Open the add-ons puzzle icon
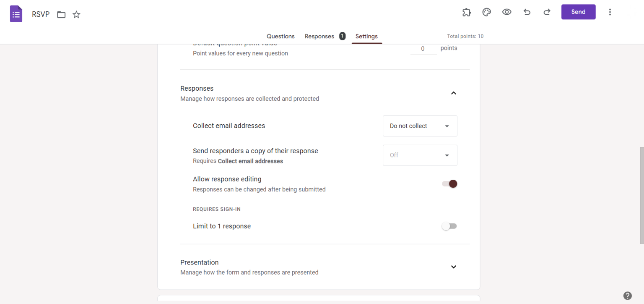The height and width of the screenshot is (304, 644). pos(466,12)
